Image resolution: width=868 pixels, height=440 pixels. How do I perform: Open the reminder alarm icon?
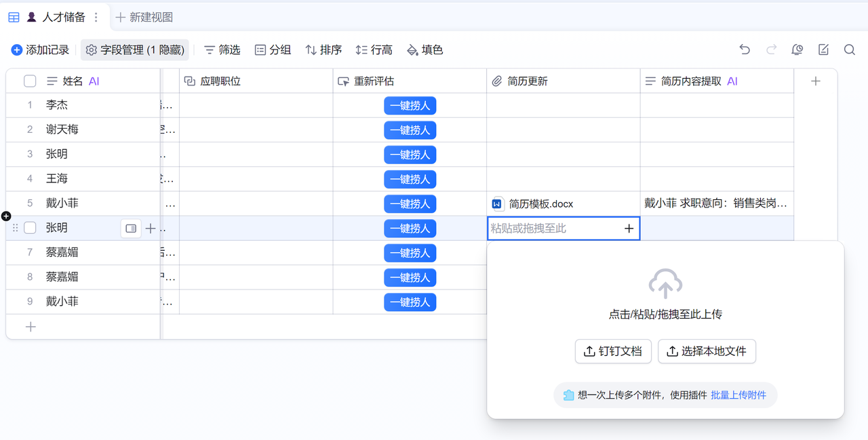[797, 49]
